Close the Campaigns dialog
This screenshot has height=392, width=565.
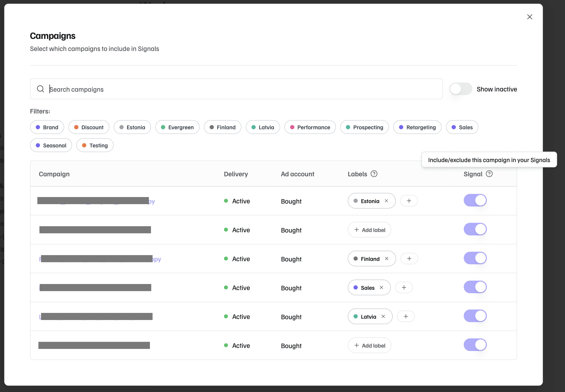[530, 17]
